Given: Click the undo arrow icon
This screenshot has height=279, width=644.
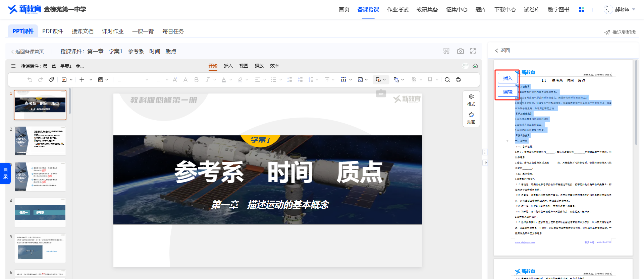Looking at the screenshot, I should pos(30,80).
